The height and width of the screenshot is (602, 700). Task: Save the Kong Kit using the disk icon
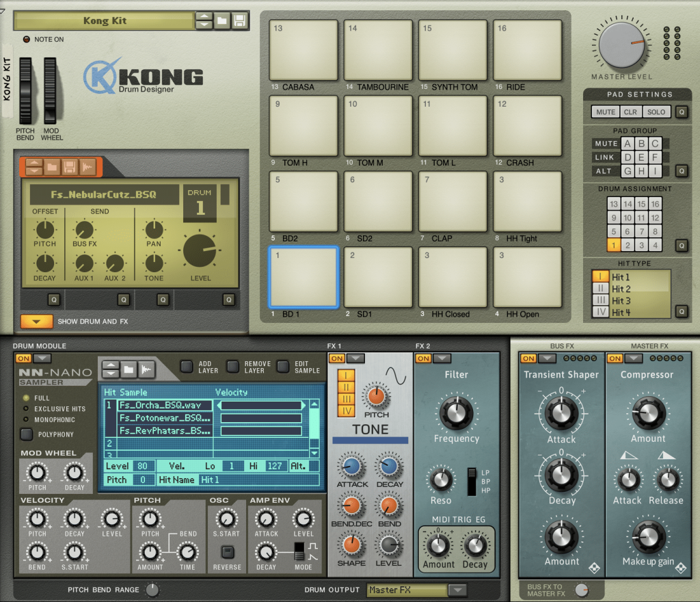[x=239, y=21]
